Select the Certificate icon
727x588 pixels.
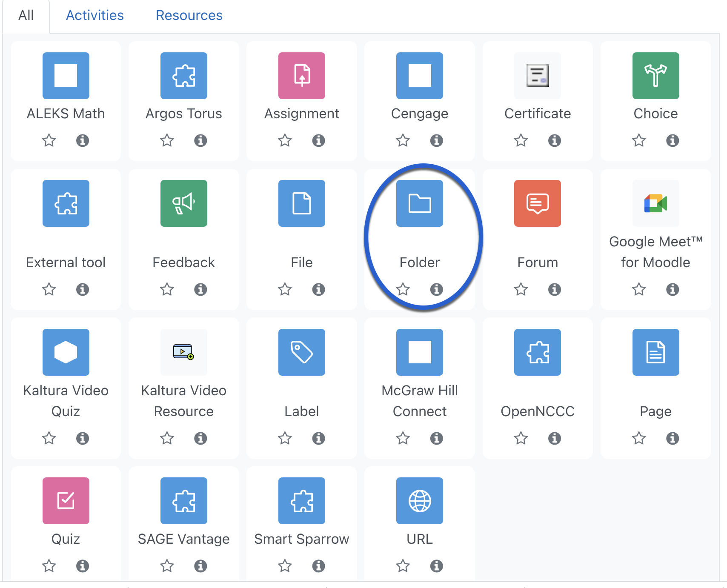coord(538,76)
